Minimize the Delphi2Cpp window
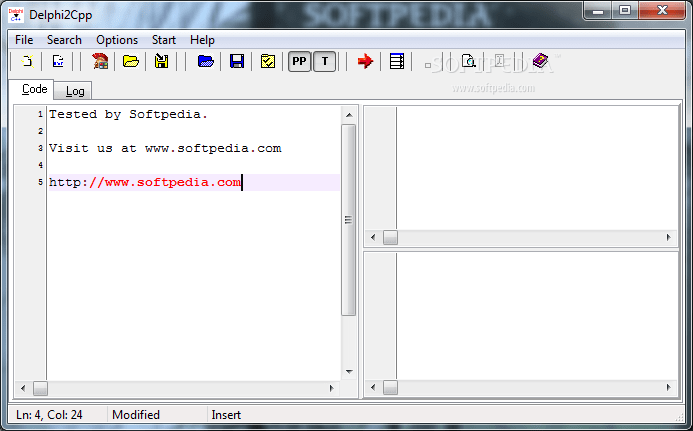Screen dimensions: 693x431 [x=598, y=11]
